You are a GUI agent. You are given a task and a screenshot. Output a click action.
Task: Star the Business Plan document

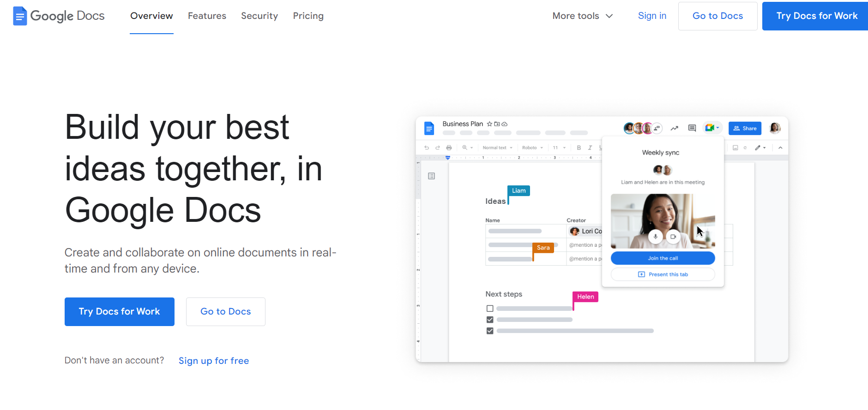(489, 124)
